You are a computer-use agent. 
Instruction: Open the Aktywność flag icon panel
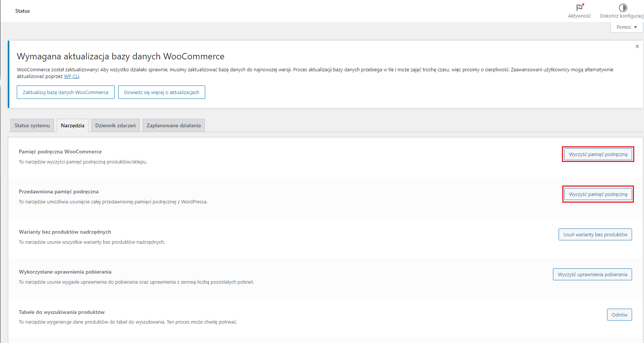(x=579, y=8)
